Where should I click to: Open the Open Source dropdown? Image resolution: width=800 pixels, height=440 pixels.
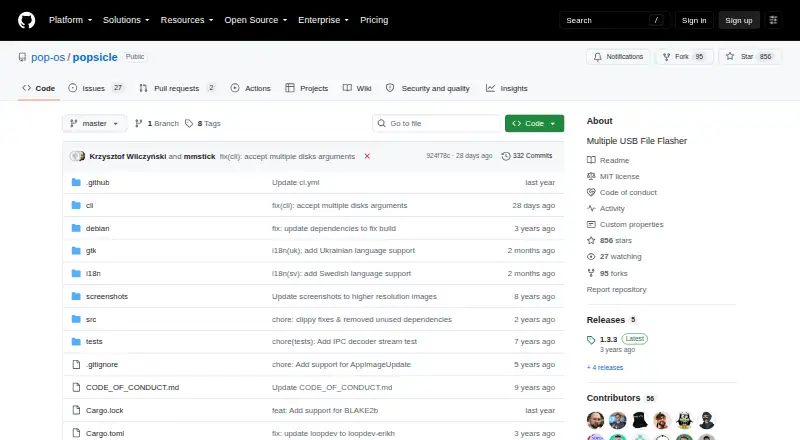(x=256, y=20)
